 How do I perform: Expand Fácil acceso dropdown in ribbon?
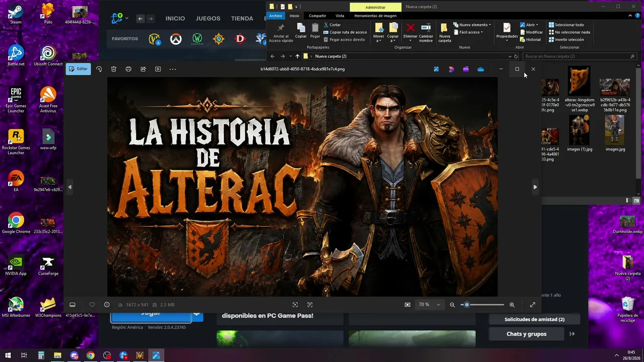coord(468,32)
